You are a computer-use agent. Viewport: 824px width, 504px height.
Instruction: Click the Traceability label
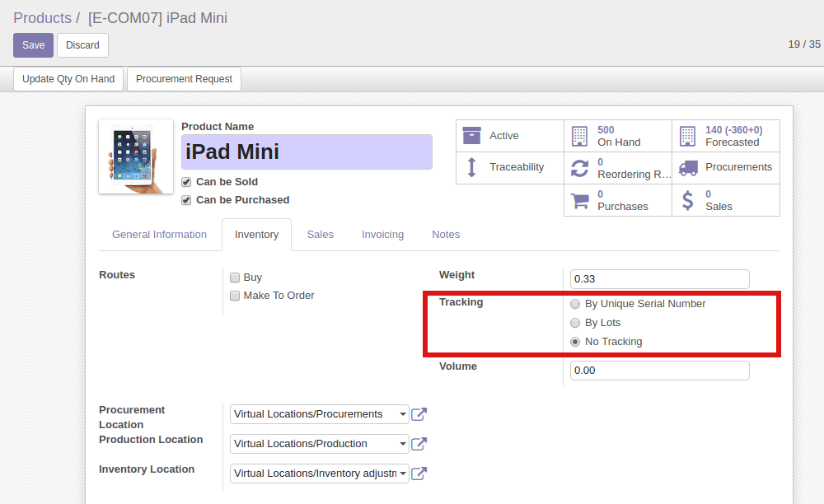pyautogui.click(x=517, y=167)
